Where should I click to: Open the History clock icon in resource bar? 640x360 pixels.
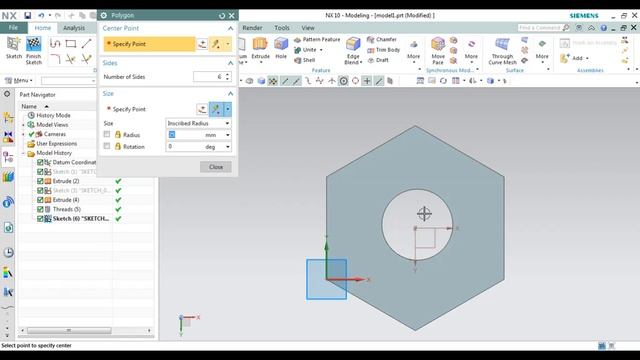[8, 252]
